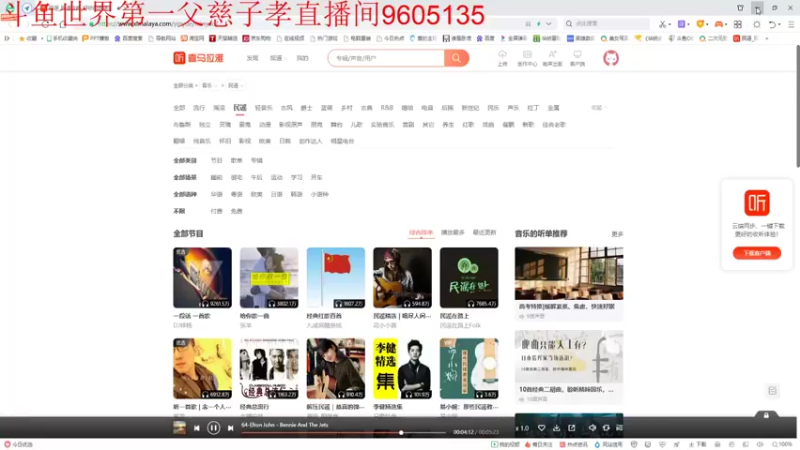The image size is (800, 450).
Task: Click the red 听 app icon in side card
Action: [757, 203]
